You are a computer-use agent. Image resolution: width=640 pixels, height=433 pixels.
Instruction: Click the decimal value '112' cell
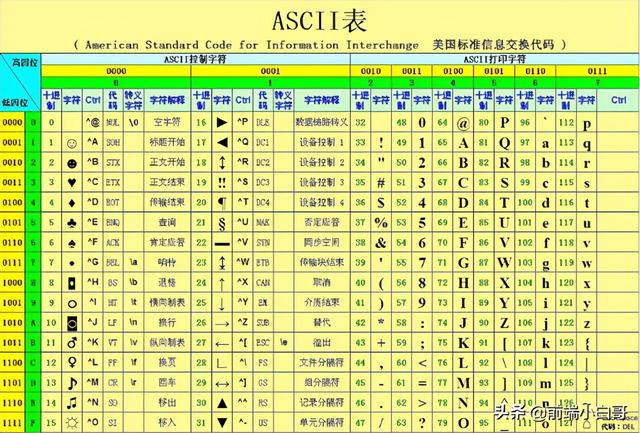click(566, 122)
